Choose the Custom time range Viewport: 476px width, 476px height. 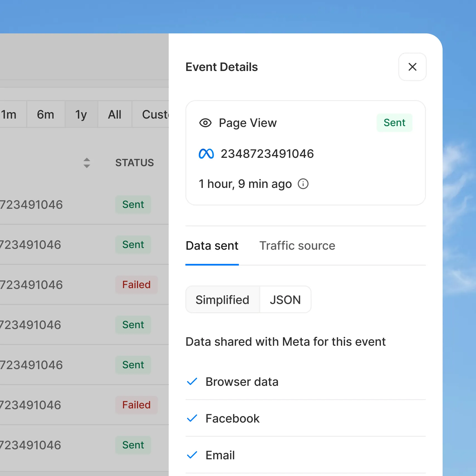(151, 114)
